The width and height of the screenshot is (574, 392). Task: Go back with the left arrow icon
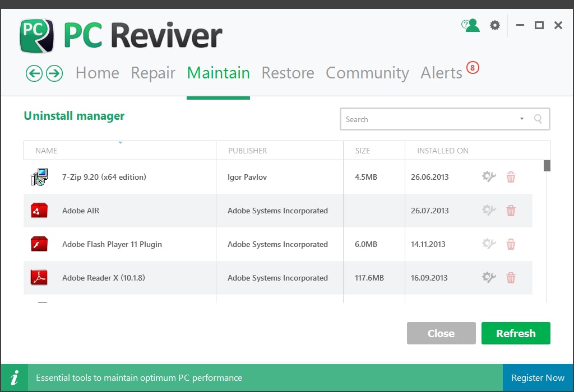click(x=34, y=73)
